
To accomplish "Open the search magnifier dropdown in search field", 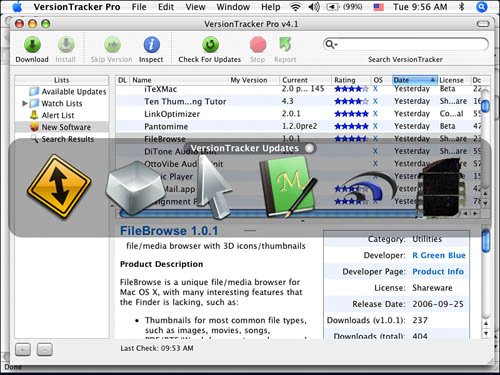I will [x=331, y=44].
